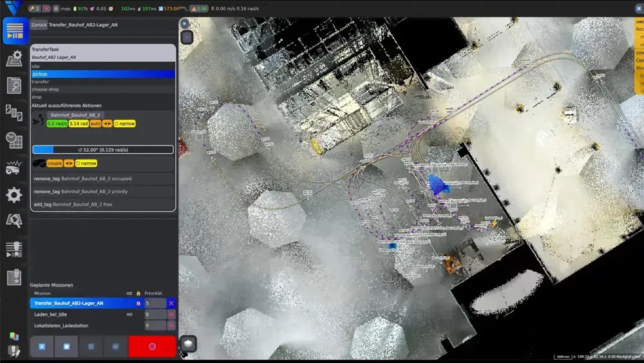Click the 'narrow' tag next to 'auto' row
This screenshot has width=644, height=363.
(124, 124)
